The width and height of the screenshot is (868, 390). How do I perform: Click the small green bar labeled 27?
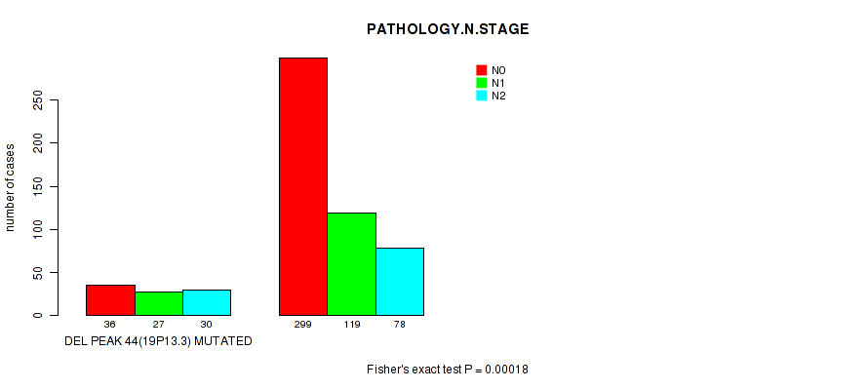[158, 303]
